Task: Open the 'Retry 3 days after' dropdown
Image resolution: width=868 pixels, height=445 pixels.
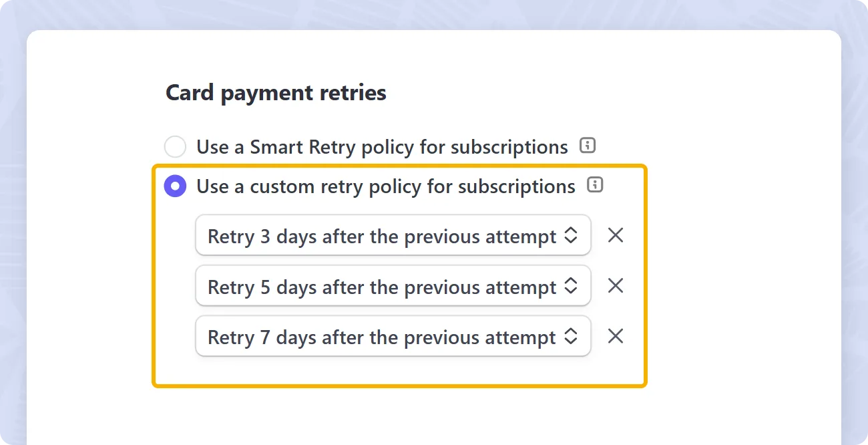Action: coord(393,235)
